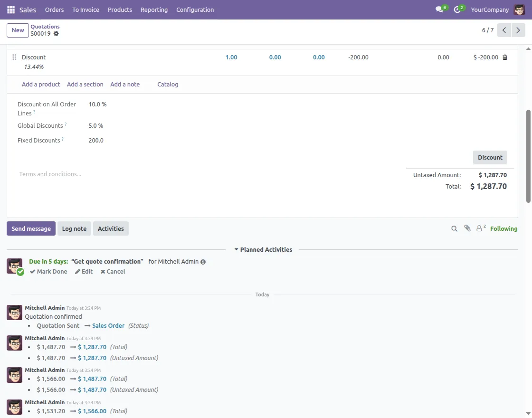Click the Add a product link
532x418 pixels.
pyautogui.click(x=41, y=84)
